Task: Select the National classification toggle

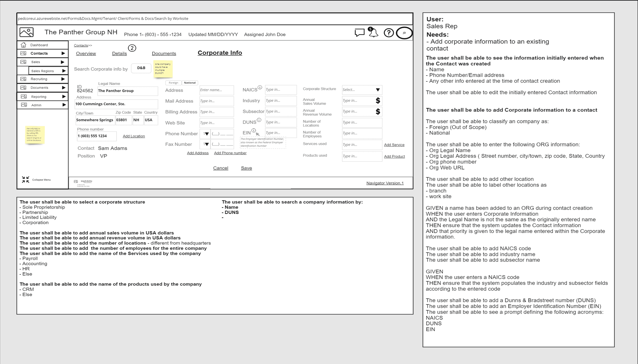Action: point(190,83)
